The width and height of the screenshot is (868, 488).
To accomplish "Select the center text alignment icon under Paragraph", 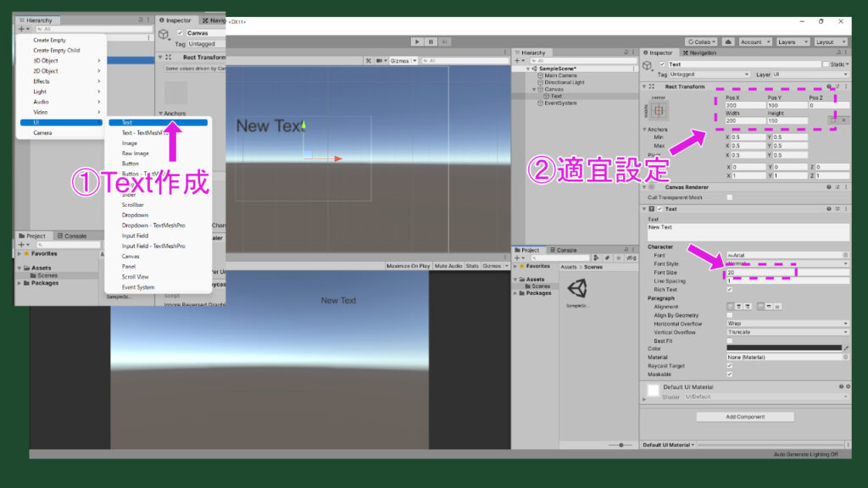I will pyautogui.click(x=739, y=307).
